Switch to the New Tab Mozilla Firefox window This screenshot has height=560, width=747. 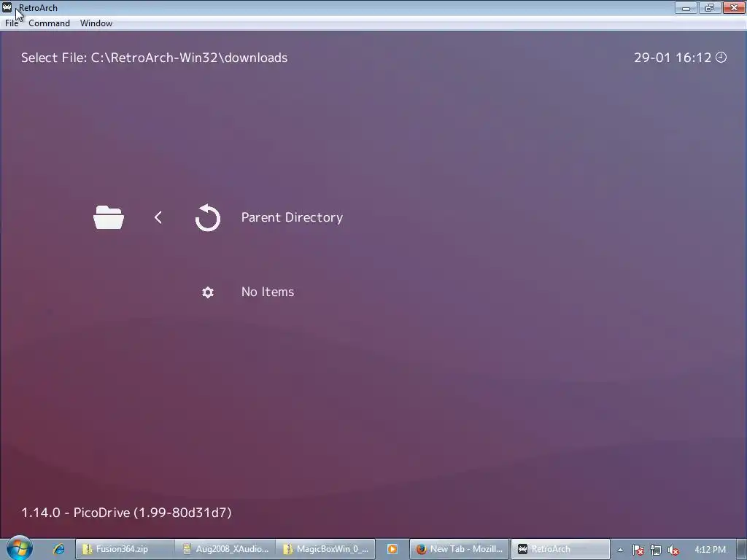pyautogui.click(x=460, y=549)
